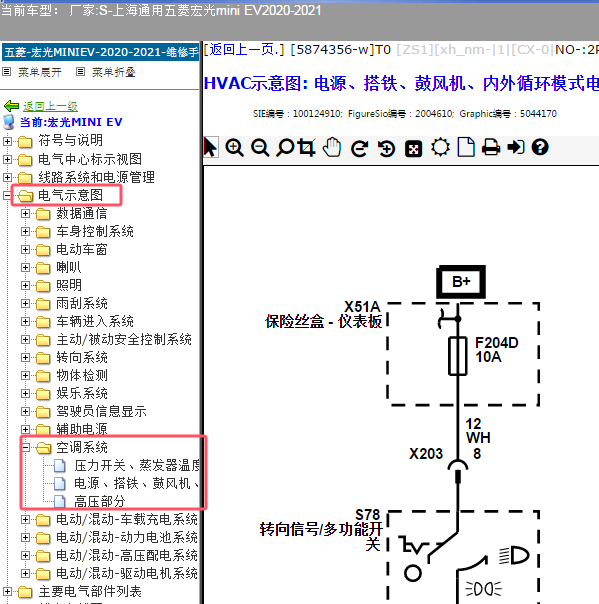Viewport: 599px width, 604px height.
Task: Expand the 雨刮系统 tree node
Action: coord(25,303)
